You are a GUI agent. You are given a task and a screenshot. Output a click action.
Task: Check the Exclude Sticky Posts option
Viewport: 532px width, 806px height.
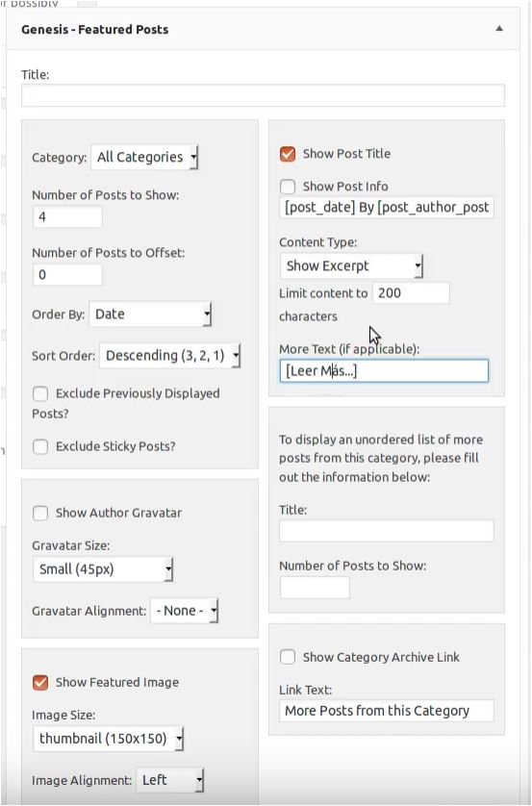(x=40, y=446)
